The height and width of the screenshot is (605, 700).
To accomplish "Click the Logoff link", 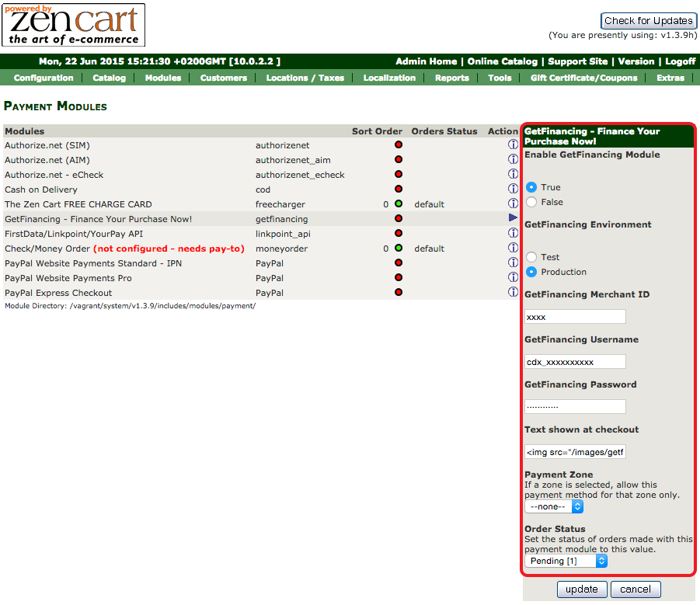I will [681, 61].
